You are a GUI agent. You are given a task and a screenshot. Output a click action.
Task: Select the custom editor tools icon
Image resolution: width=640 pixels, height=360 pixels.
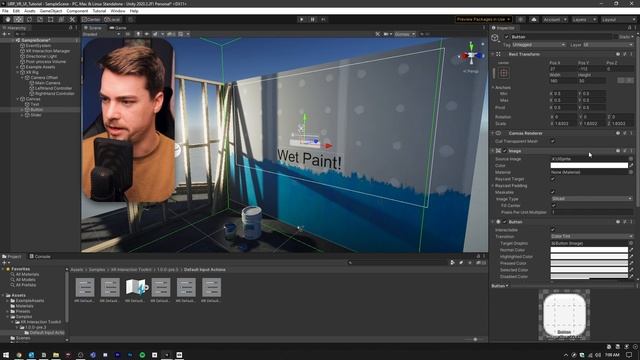(72, 19)
